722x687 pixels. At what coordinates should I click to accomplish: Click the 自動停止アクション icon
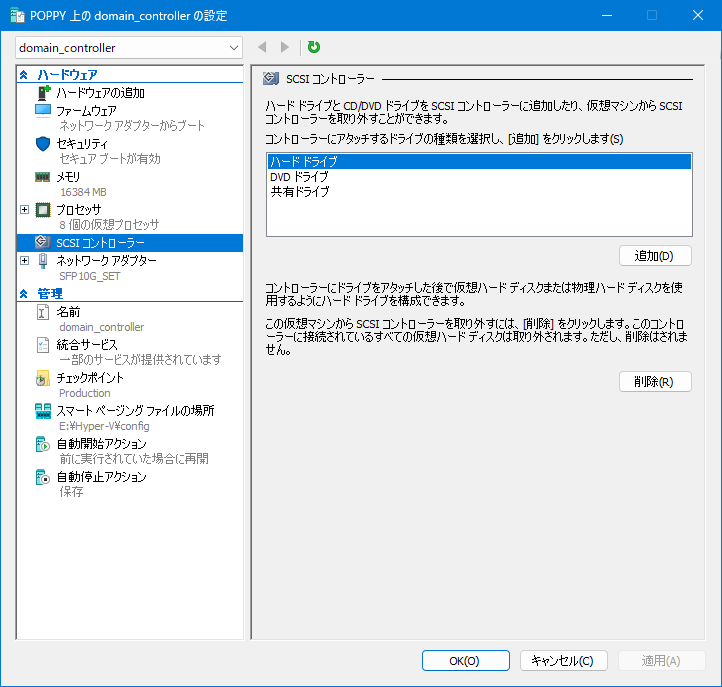[x=43, y=477]
